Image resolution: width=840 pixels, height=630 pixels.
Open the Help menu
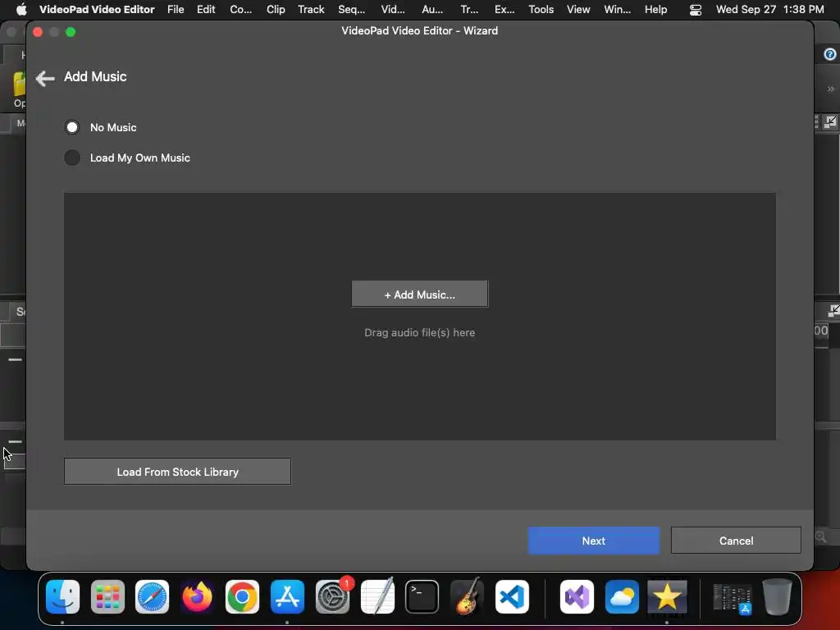click(655, 9)
